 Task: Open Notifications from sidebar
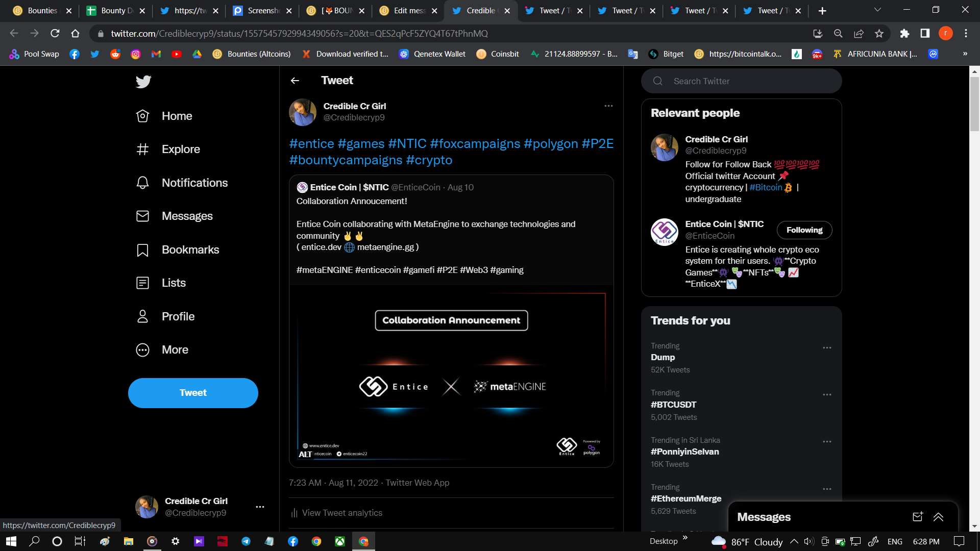click(182, 183)
